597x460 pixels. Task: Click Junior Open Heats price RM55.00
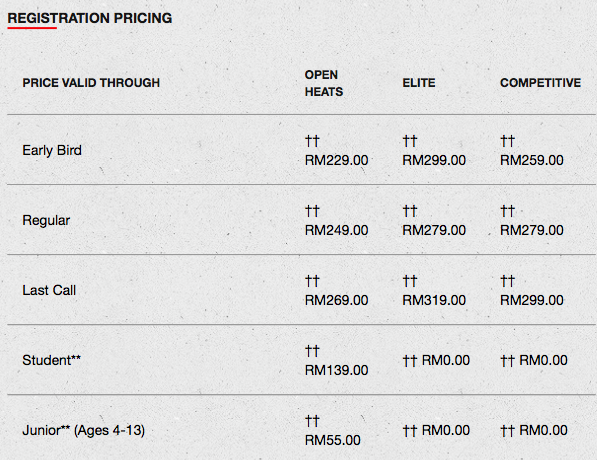[x=333, y=440]
